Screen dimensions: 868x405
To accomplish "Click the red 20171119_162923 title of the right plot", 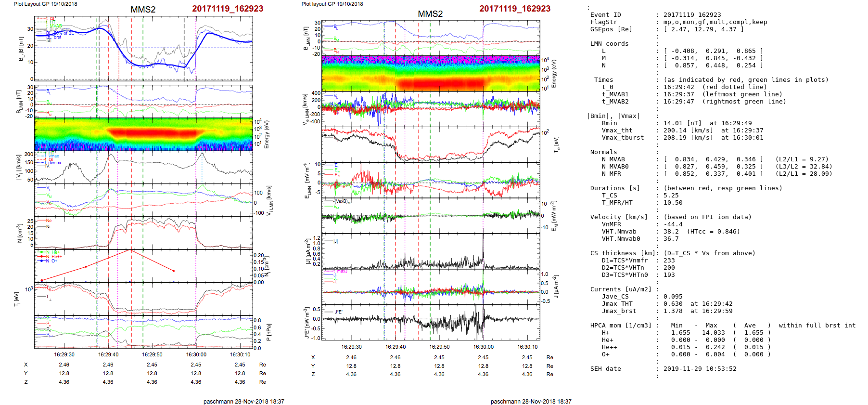I will 515,9.
